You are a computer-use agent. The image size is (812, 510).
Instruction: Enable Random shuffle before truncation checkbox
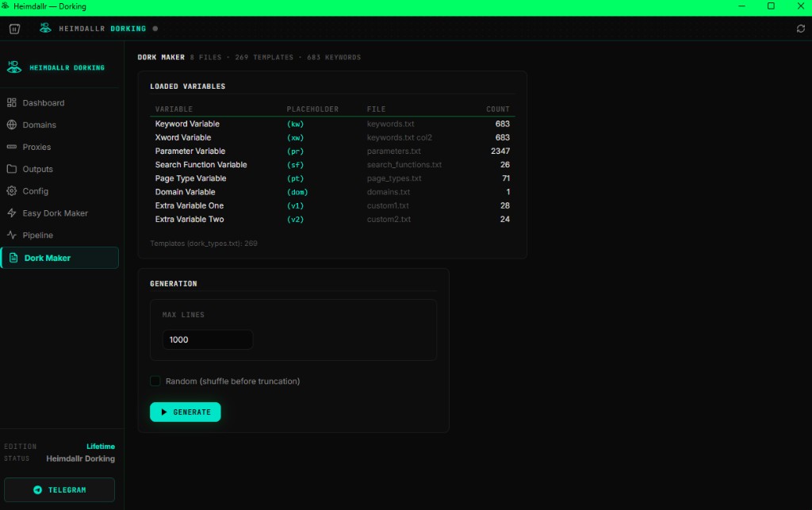pos(155,381)
